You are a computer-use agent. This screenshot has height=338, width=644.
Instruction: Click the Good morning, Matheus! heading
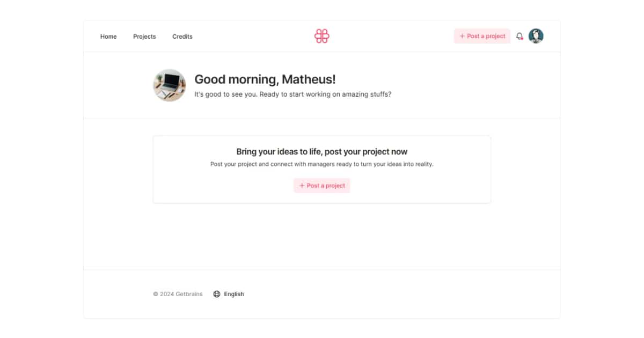tap(265, 79)
